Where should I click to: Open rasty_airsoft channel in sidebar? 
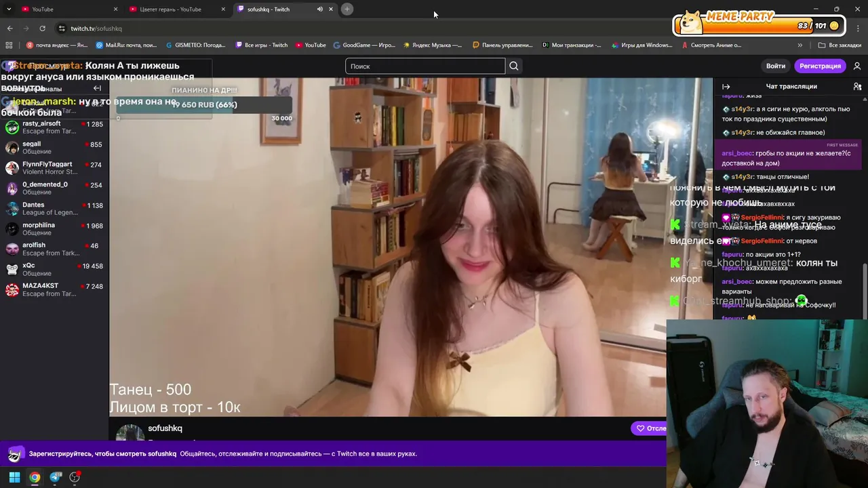point(54,127)
